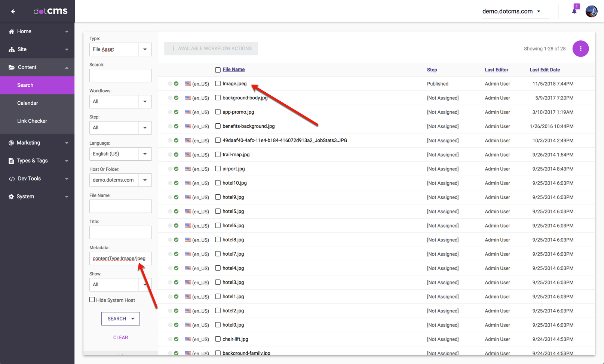Expand the Language dropdown set to English (US)
This screenshot has height=364, width=604.
pyautogui.click(x=145, y=154)
